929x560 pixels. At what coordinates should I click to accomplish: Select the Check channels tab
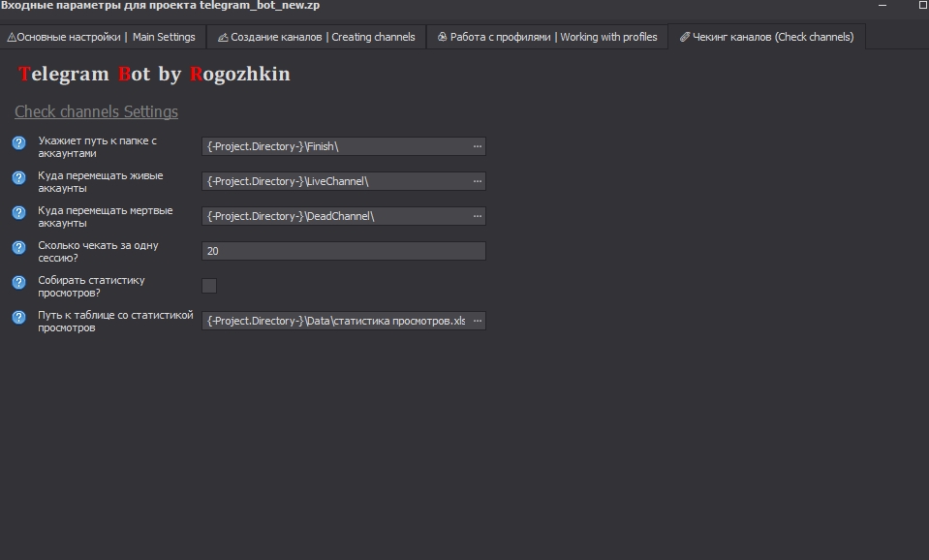[766, 37]
